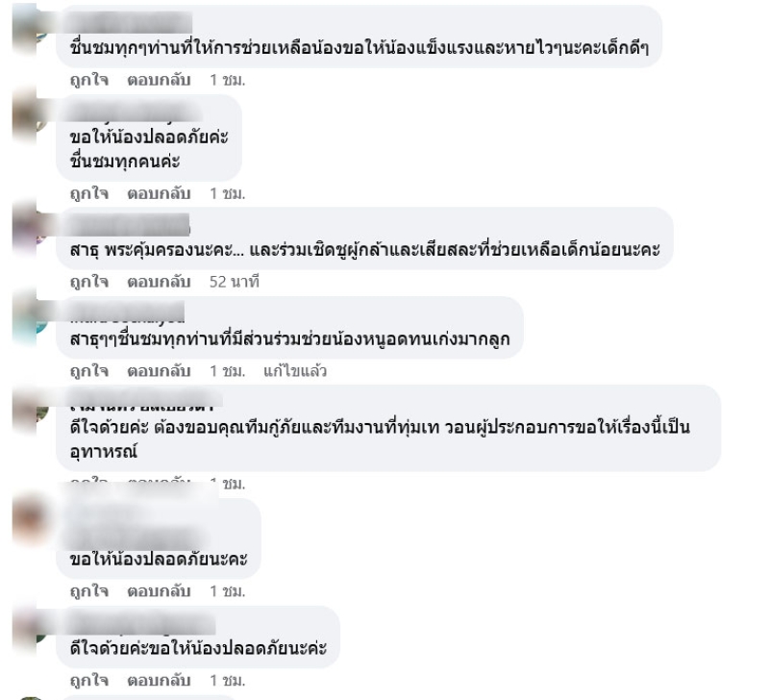Like the last comment 'ดีใจด้วยค่ะขอให้น้องปลอดภัยนะค่ะ'

coord(89,681)
